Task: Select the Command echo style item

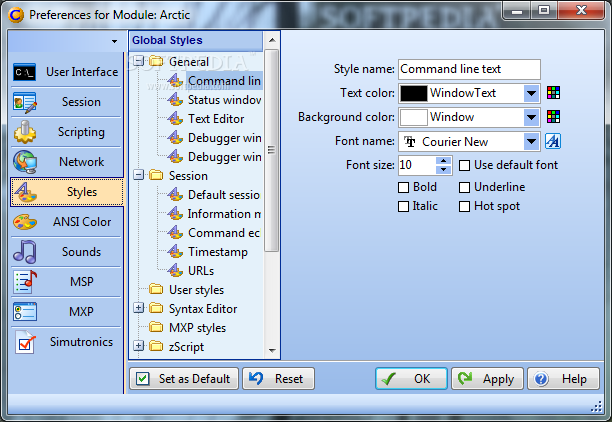Action: [x=224, y=233]
